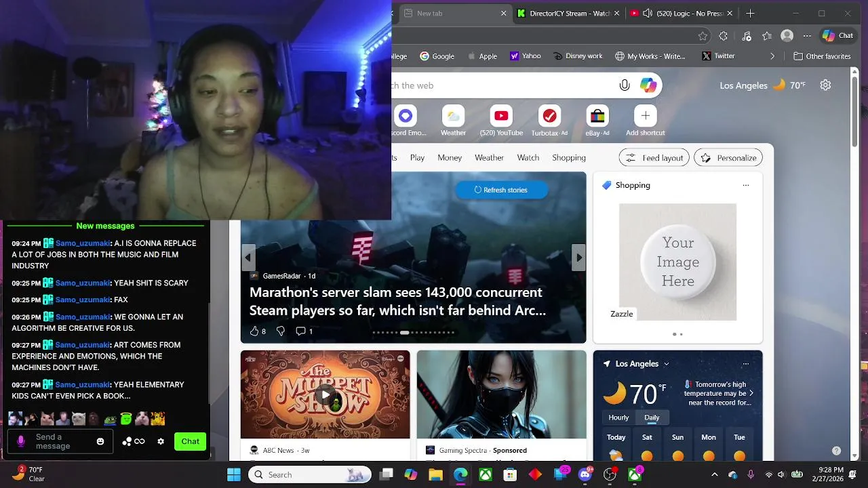Open the channel points bubbles icon
The height and width of the screenshot is (488, 868).
pos(127,441)
